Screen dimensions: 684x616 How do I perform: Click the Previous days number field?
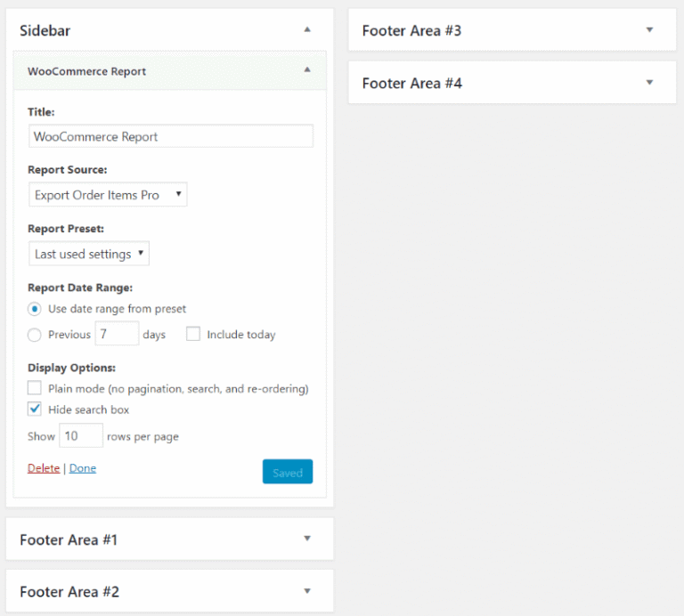pos(117,334)
